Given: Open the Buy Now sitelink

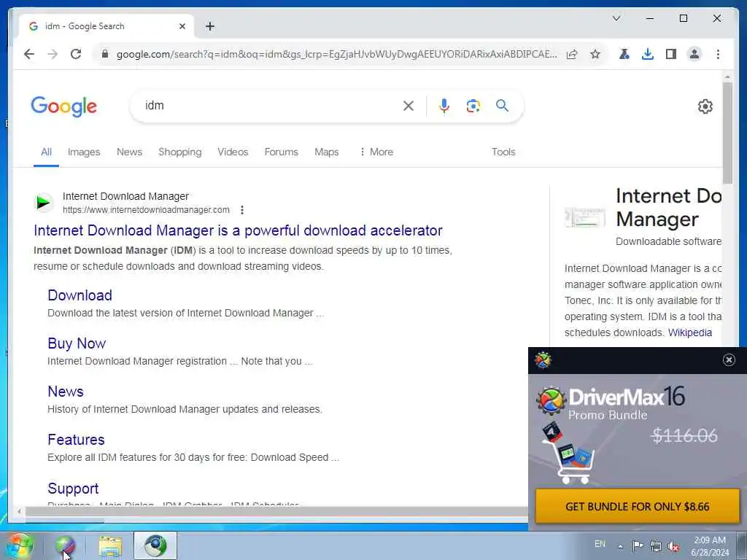Looking at the screenshot, I should click(76, 343).
